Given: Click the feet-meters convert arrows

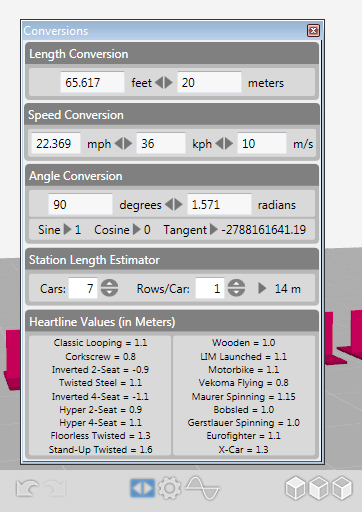Looking at the screenshot, I should point(164,82).
